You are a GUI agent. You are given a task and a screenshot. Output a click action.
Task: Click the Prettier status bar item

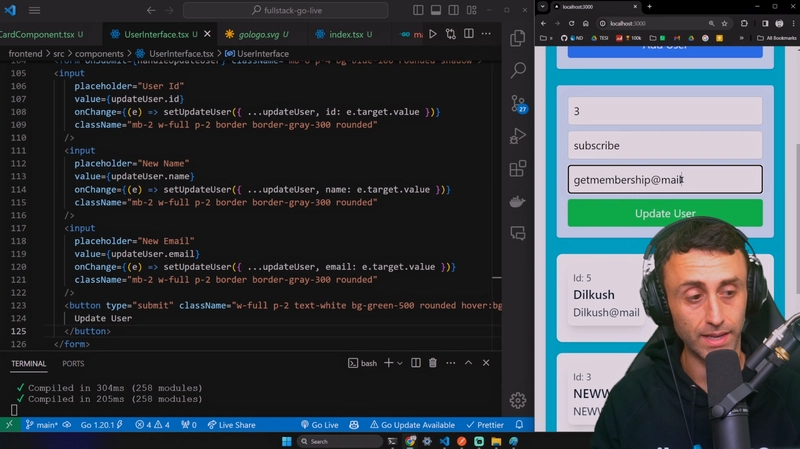coord(485,425)
